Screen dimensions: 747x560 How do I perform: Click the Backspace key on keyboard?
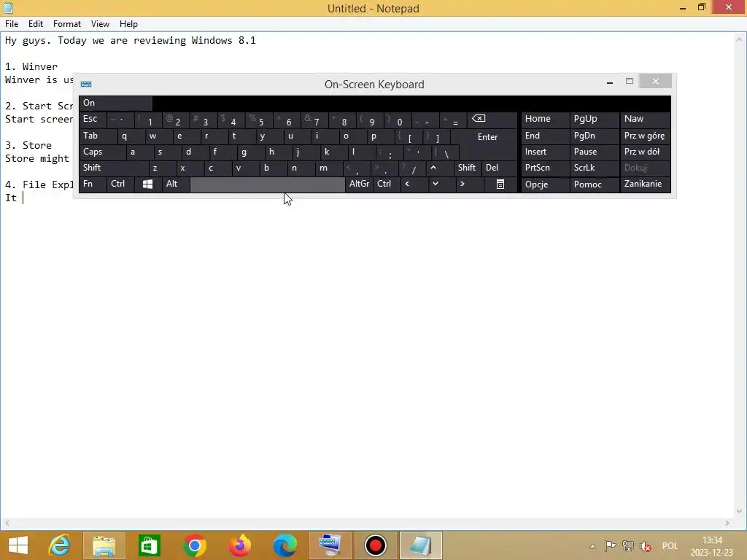tap(492, 119)
